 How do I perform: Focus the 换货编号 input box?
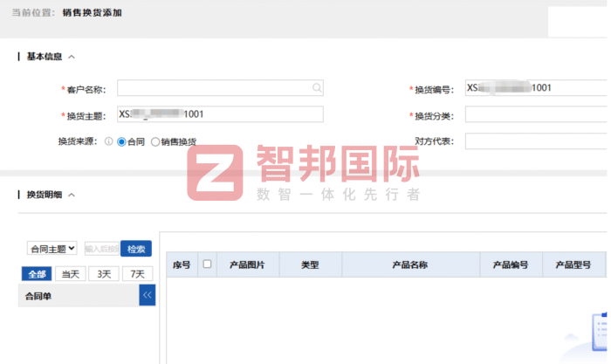[536, 88]
